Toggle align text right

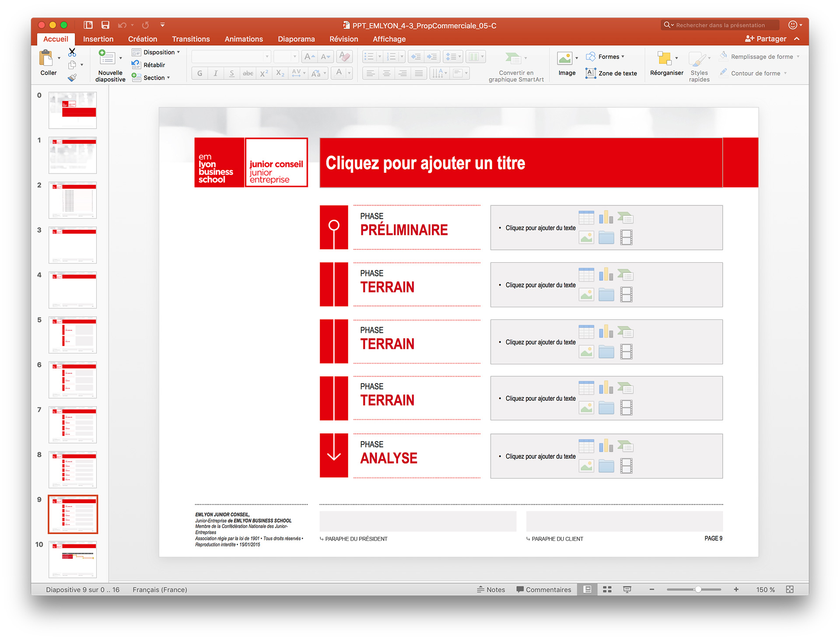coord(403,73)
